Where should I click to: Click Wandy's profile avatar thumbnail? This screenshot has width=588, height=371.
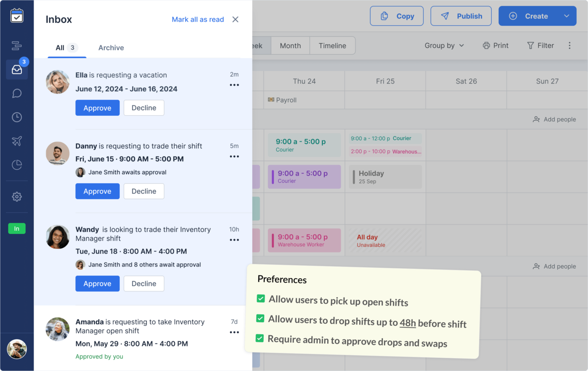pos(57,237)
